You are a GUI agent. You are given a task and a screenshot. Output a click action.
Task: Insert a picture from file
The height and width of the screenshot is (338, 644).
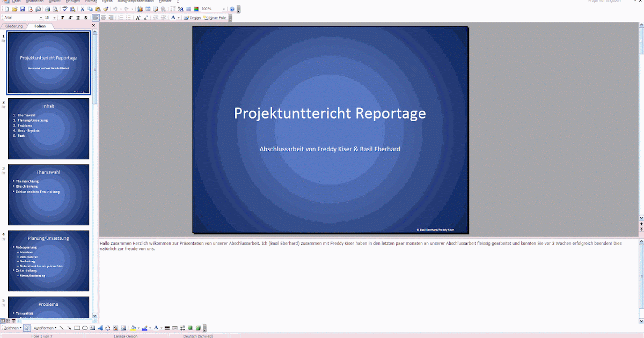(x=123, y=328)
